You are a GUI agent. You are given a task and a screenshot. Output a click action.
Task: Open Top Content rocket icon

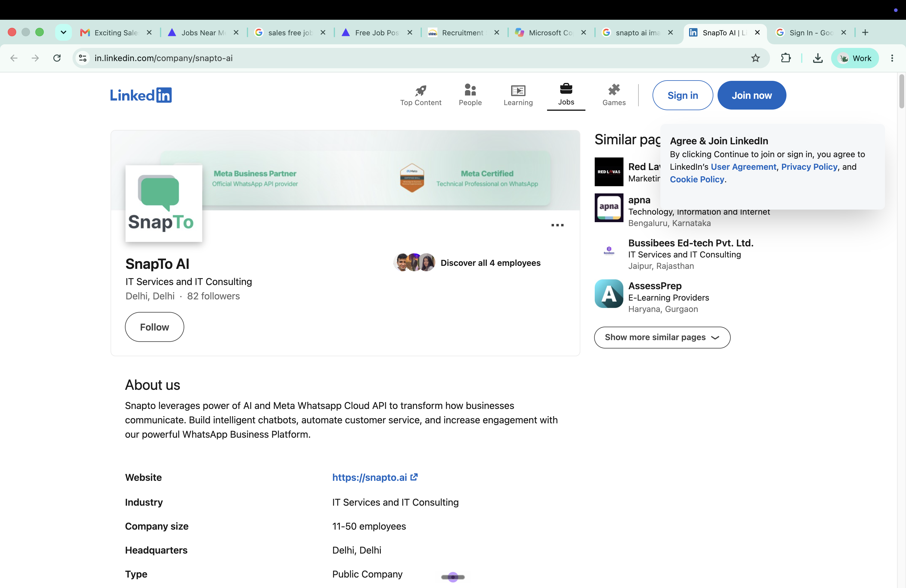point(420,90)
